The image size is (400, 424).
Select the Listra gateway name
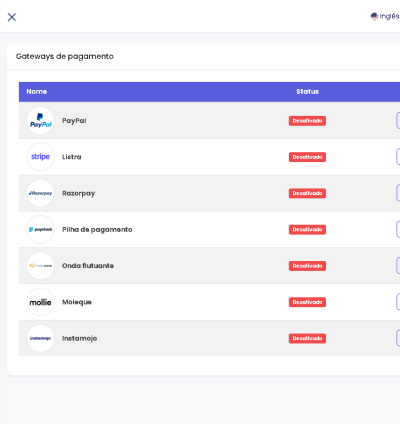(x=72, y=157)
